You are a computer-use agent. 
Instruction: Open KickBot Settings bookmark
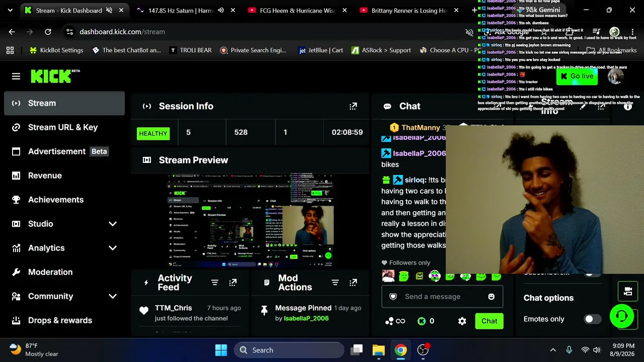point(56,50)
